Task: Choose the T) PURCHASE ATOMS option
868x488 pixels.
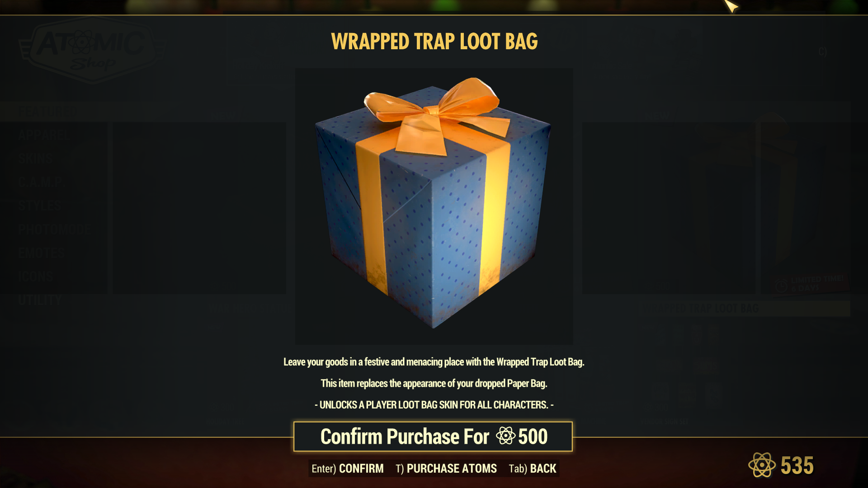Action: 446,469
